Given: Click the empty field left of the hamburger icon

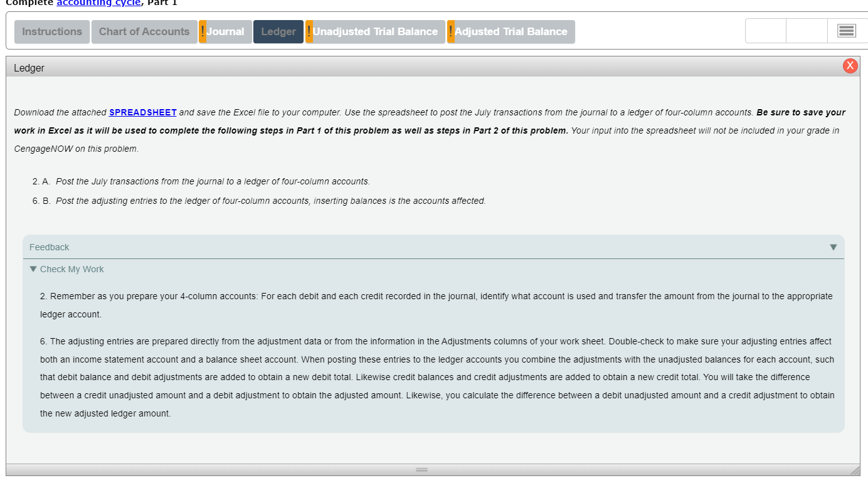Looking at the screenshot, I should (807, 30).
